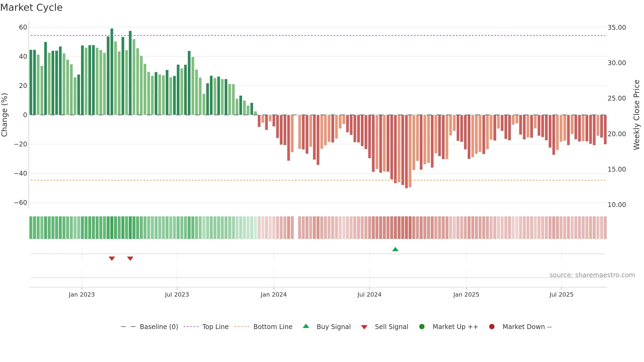Click the tallest green bar near 60
Screen dimensions: 644x362
[112, 72]
